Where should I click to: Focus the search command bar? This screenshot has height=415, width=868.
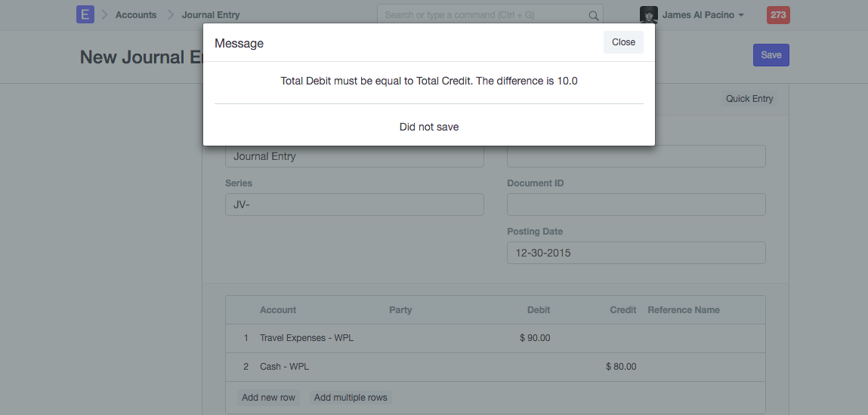[483, 15]
